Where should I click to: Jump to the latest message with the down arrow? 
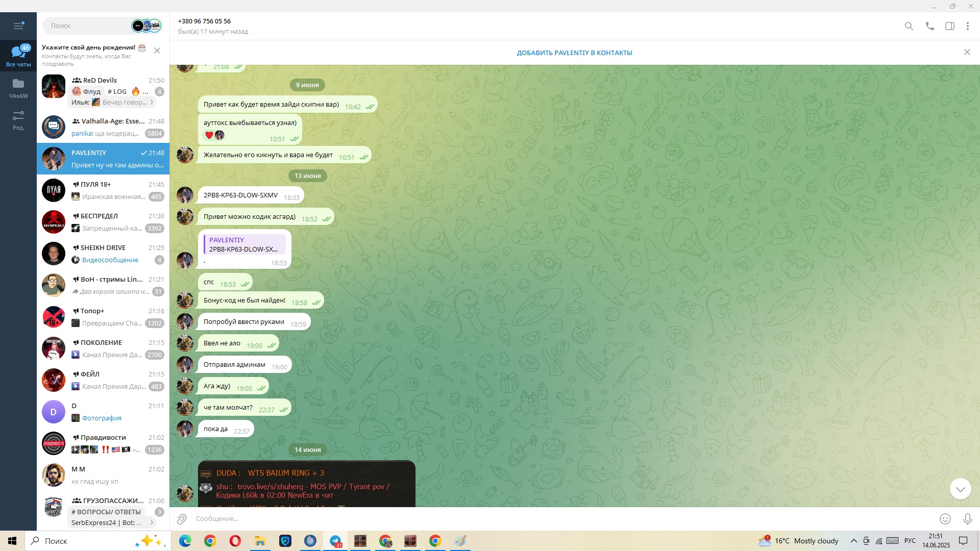(960, 489)
